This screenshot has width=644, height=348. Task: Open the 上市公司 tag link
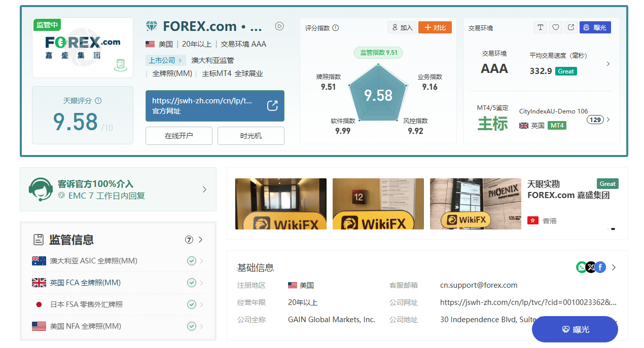tap(166, 60)
